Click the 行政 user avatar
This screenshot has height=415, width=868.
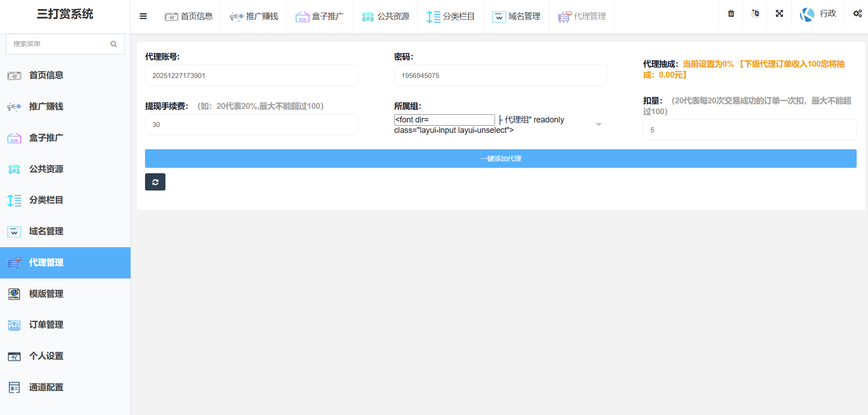coord(807,15)
